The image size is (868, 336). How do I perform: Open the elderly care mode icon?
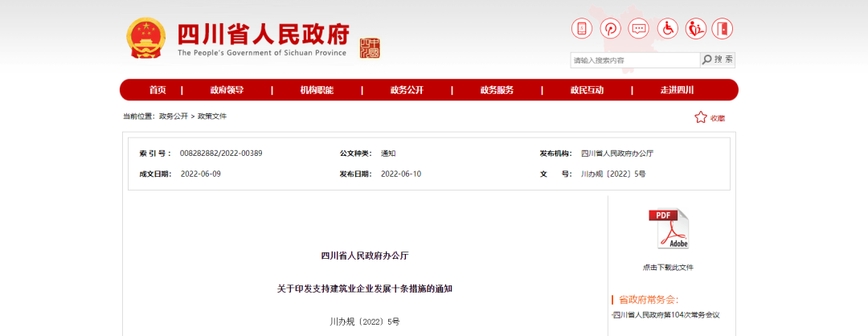(695, 29)
